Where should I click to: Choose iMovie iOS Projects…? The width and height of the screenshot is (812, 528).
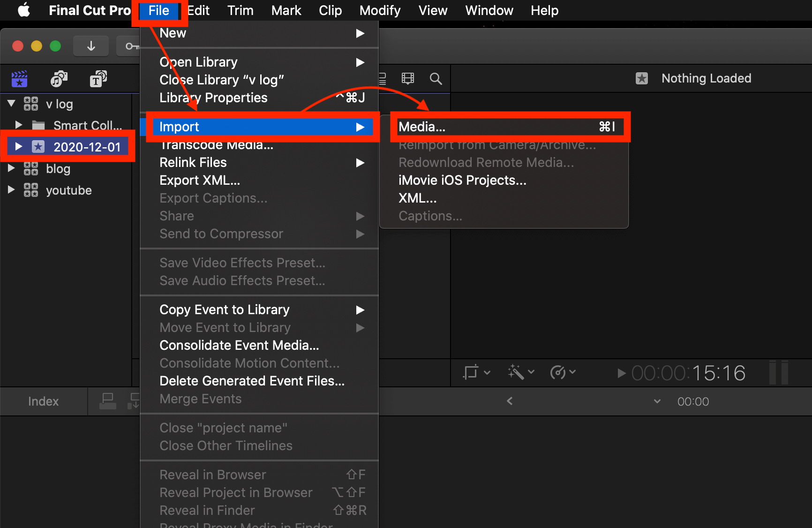(504, 181)
